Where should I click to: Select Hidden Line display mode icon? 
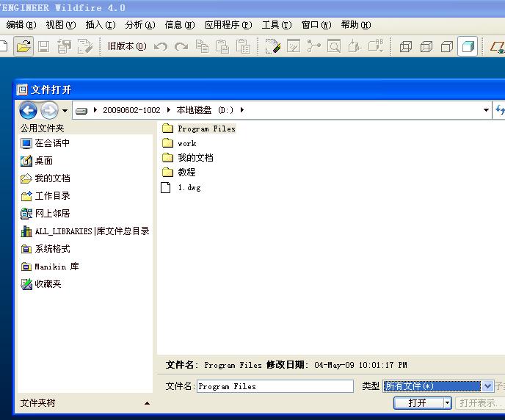[426, 47]
